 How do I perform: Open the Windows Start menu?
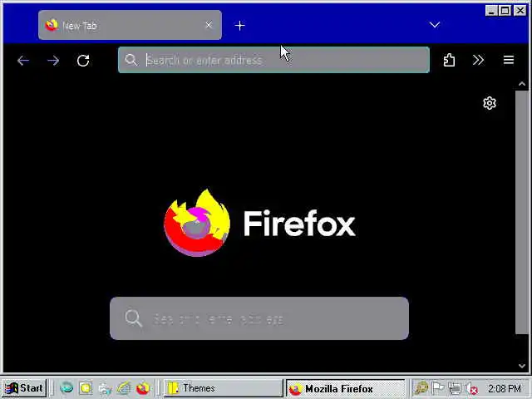coord(24,388)
